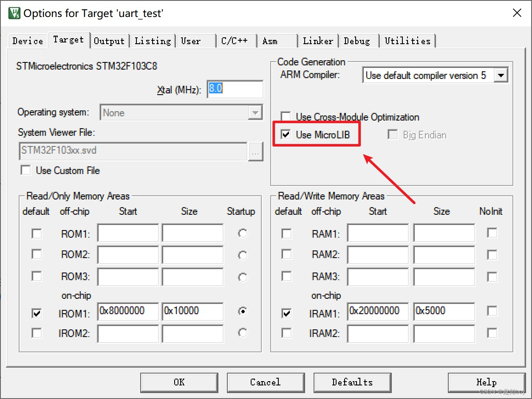This screenshot has height=399, width=532.
Task: Check the ROM3 default checkbox
Action: (37, 276)
